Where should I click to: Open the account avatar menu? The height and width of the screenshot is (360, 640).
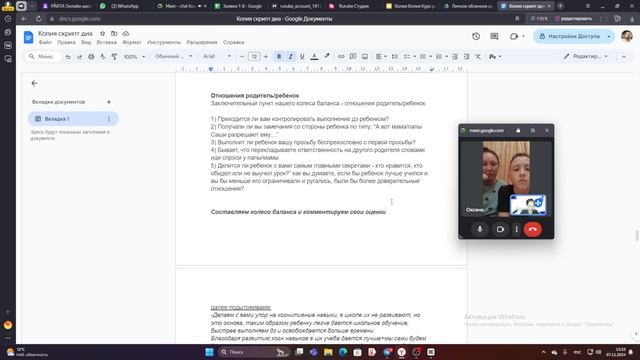coord(627,36)
